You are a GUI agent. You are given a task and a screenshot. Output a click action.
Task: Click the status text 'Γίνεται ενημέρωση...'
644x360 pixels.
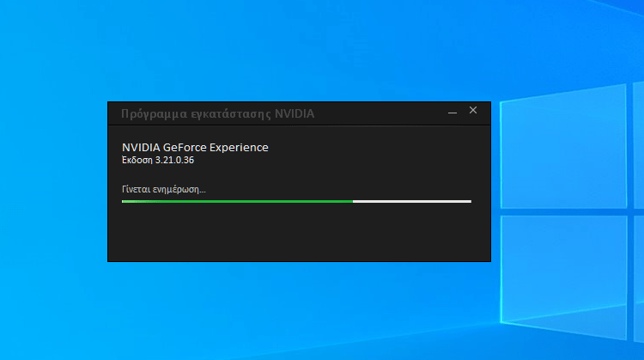[164, 190]
